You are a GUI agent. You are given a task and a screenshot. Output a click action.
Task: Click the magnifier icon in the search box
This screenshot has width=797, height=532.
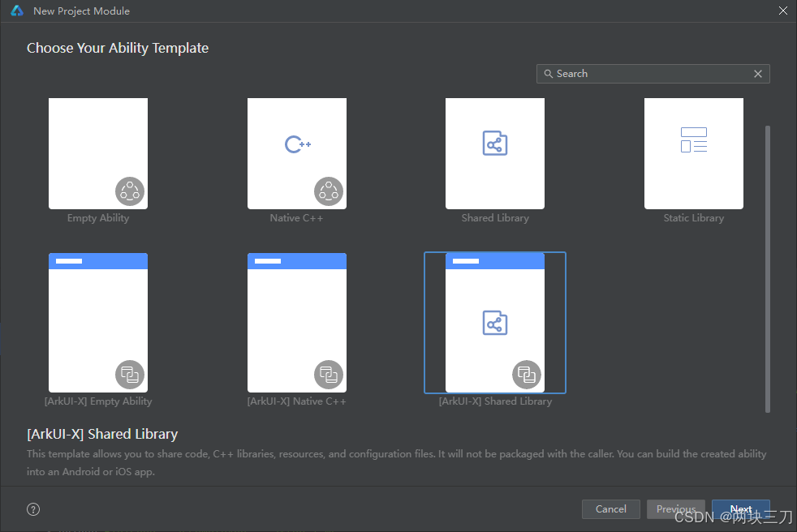coord(549,74)
